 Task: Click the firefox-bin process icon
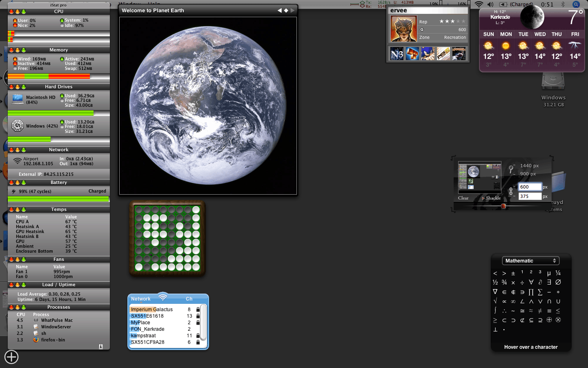pos(36,340)
